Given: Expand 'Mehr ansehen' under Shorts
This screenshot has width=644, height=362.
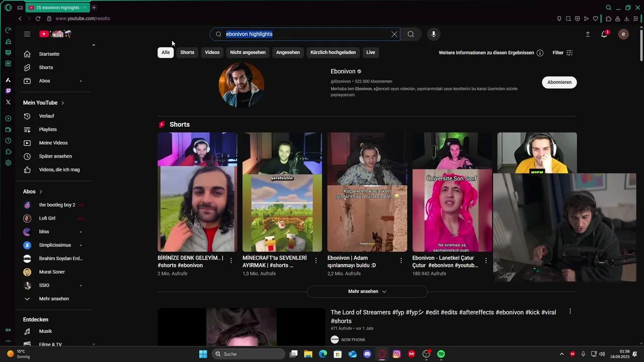Looking at the screenshot, I should point(367,292).
